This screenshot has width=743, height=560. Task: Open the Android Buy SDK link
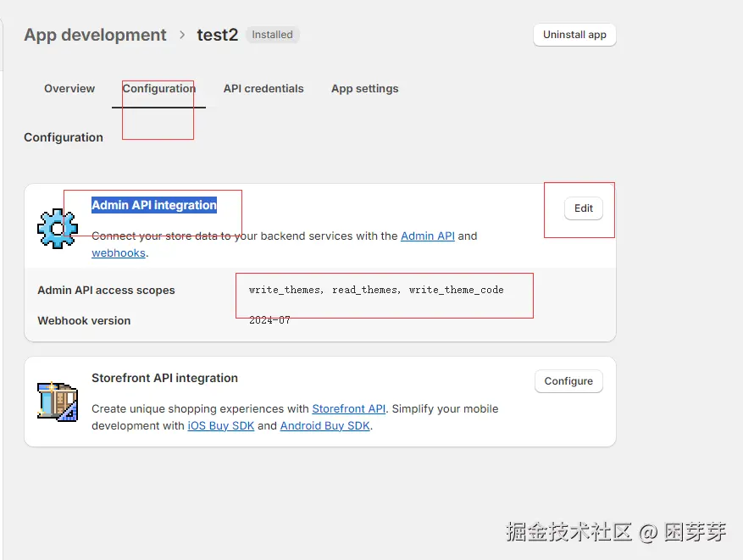324,426
